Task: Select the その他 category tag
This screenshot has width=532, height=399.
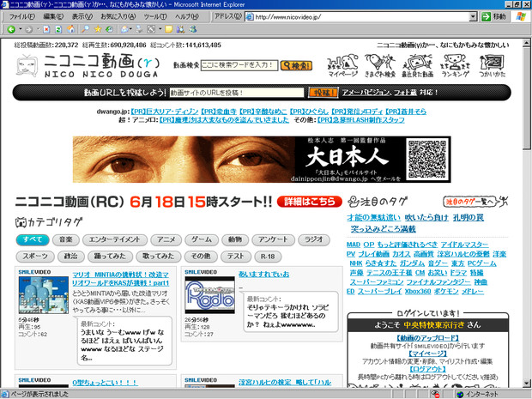Action: [201, 257]
